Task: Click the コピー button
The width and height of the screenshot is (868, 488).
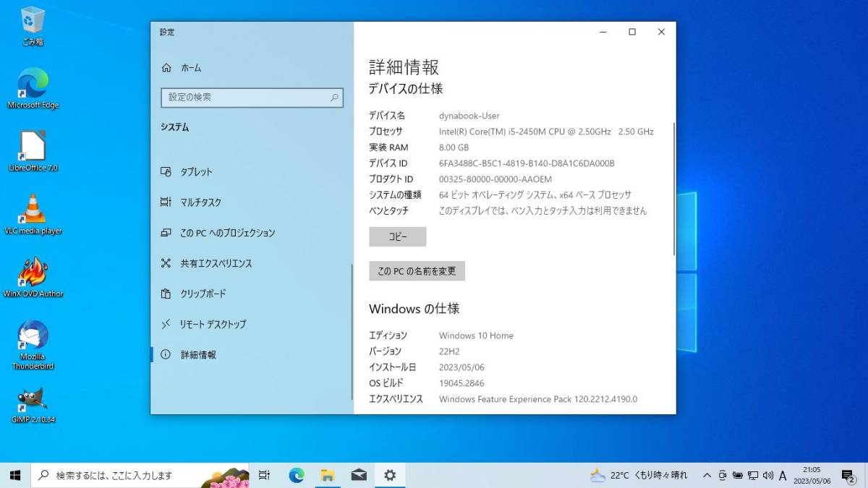Action: pyautogui.click(x=398, y=236)
